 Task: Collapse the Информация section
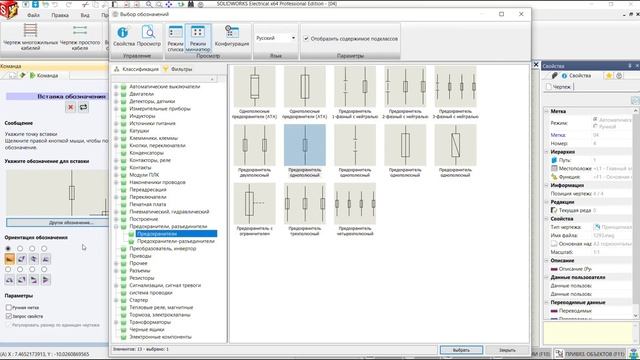tap(547, 185)
